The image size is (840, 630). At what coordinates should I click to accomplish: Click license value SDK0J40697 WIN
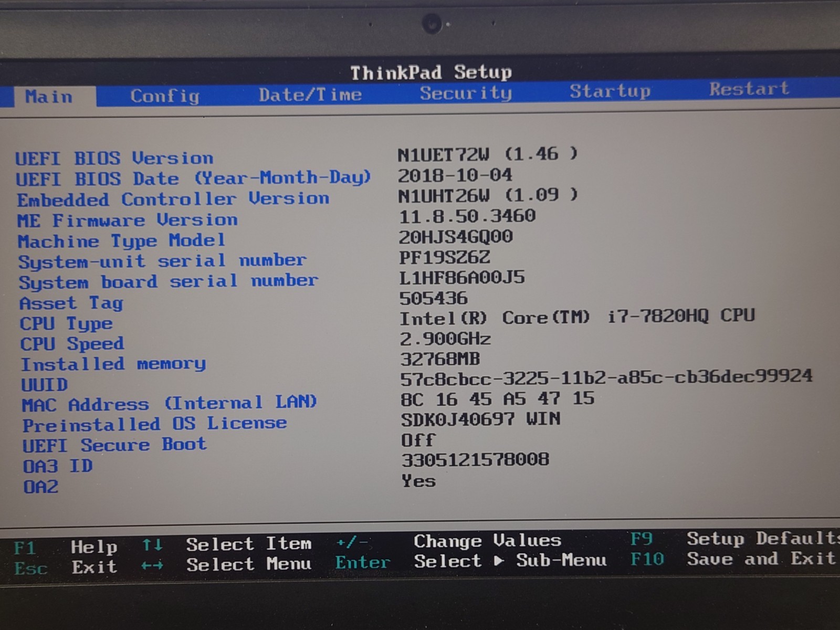point(481,419)
